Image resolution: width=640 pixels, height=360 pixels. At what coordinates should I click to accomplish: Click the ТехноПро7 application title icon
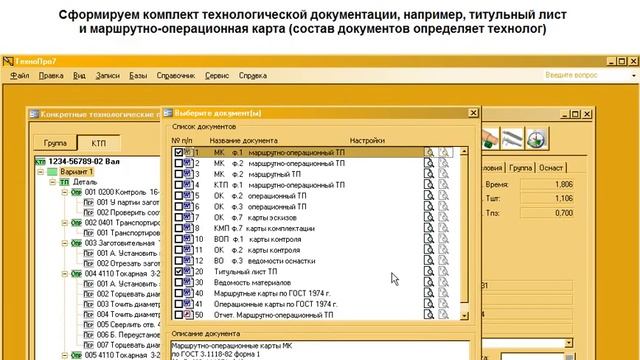(8, 61)
